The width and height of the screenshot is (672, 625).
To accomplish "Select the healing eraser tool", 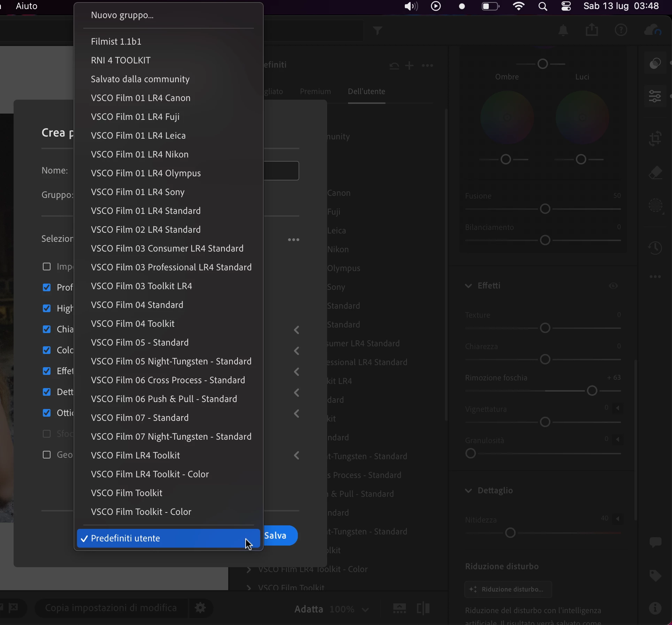I will (655, 173).
